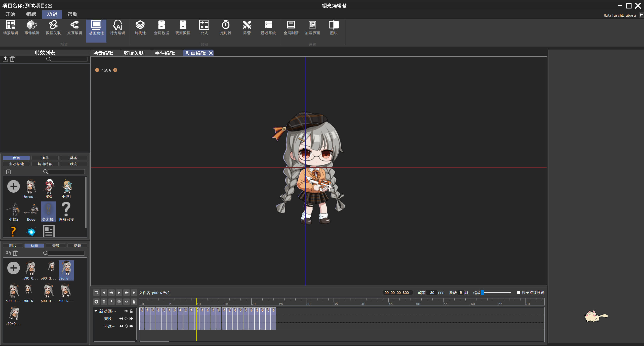
Task: Hide the 新动画 track with its eye toggle
Action: click(127, 311)
